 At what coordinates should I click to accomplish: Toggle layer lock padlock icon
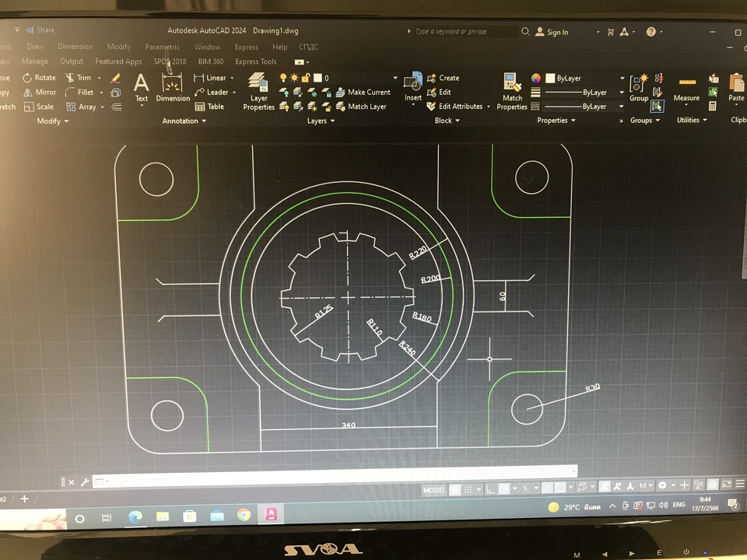coord(306,78)
